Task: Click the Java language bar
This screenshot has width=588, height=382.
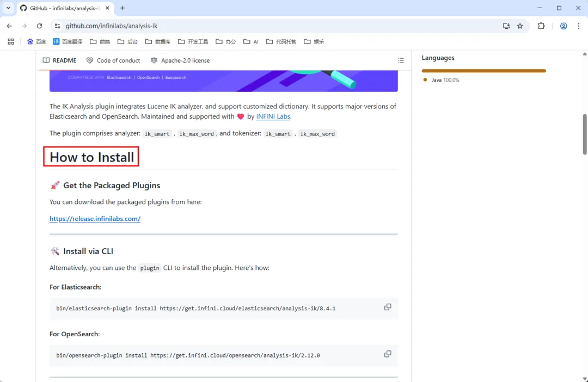Action: [x=484, y=71]
